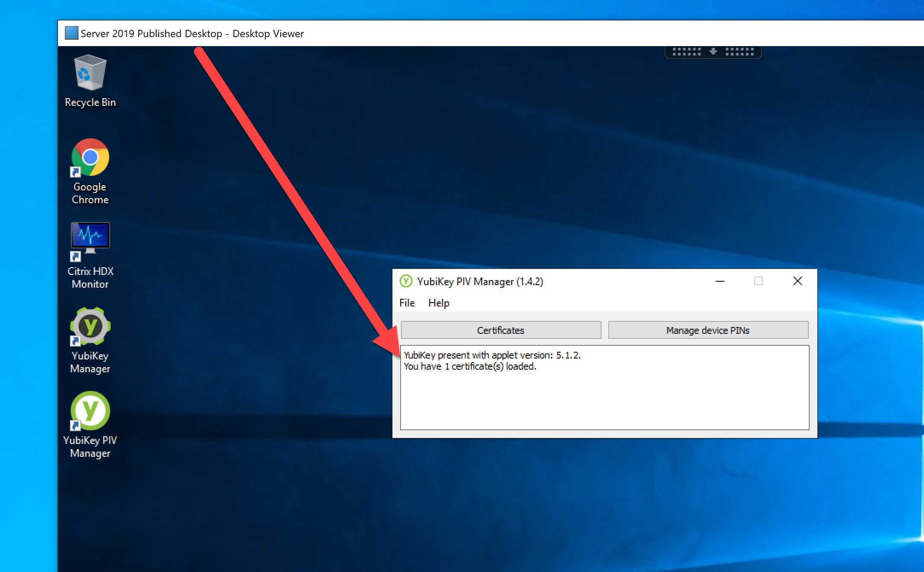This screenshot has width=924, height=572.
Task: Click the right grip dots of the Citrix toolbar
Action: (740, 52)
